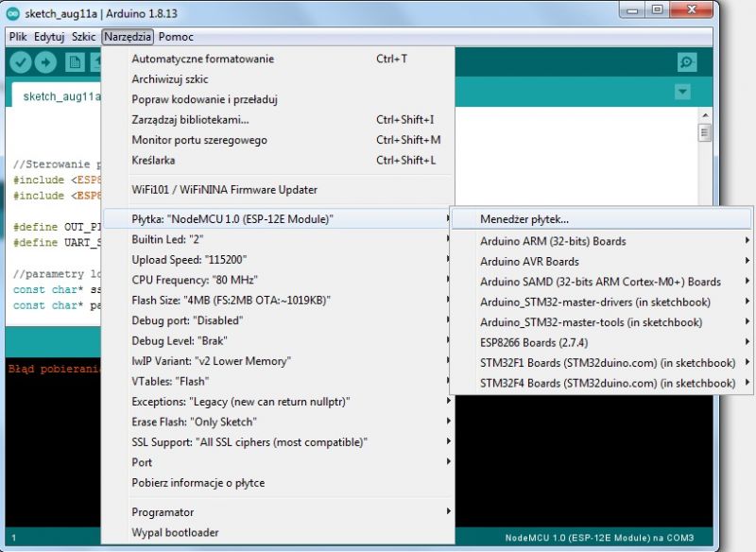756x552 pixels.
Task: Expand the Programator submenu
Action: 279,512
